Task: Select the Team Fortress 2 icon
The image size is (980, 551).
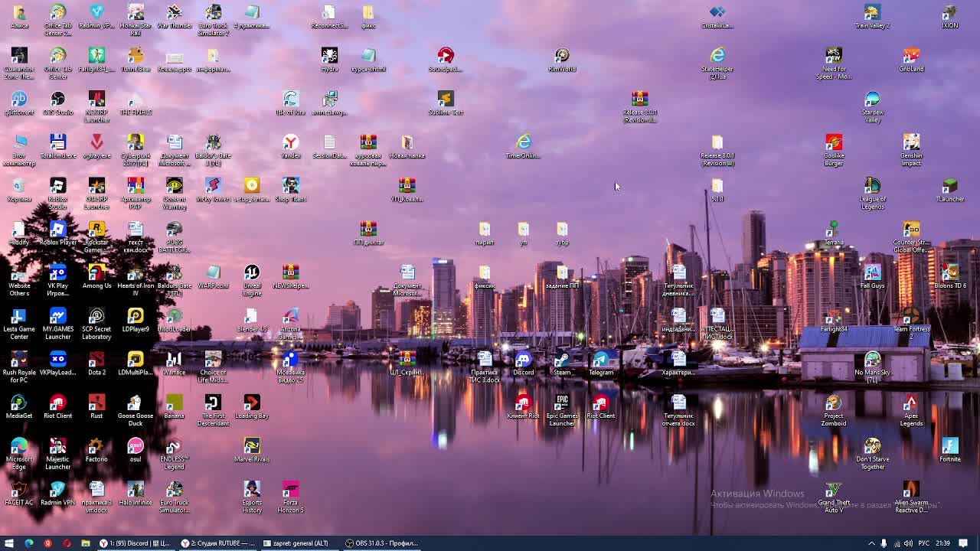Action: (x=911, y=323)
